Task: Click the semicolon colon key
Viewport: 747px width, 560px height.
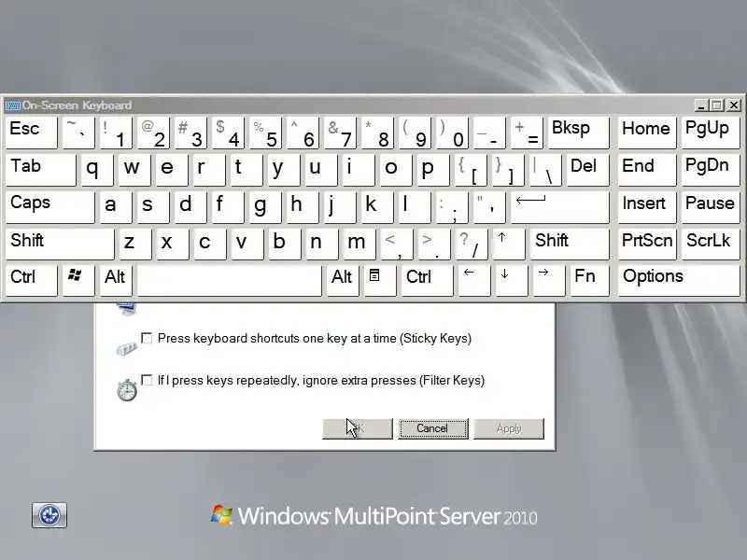Action: [x=452, y=207]
